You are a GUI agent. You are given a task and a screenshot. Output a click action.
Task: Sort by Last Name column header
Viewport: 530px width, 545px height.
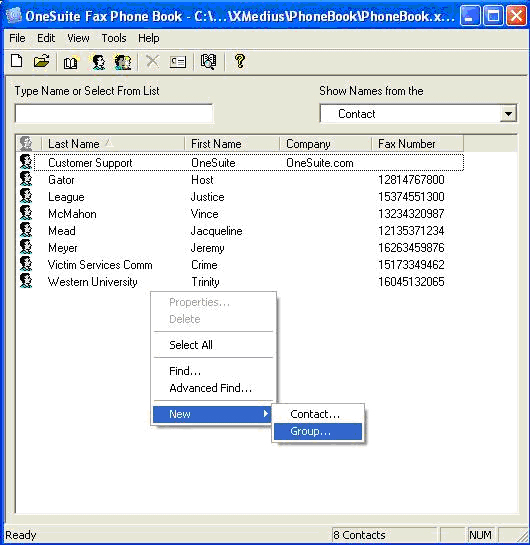113,143
